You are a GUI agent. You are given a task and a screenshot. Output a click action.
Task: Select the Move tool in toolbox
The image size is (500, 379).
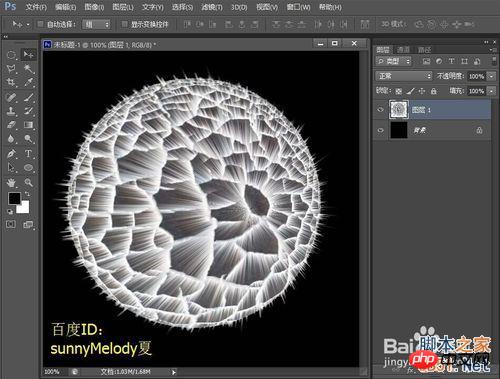click(28, 55)
